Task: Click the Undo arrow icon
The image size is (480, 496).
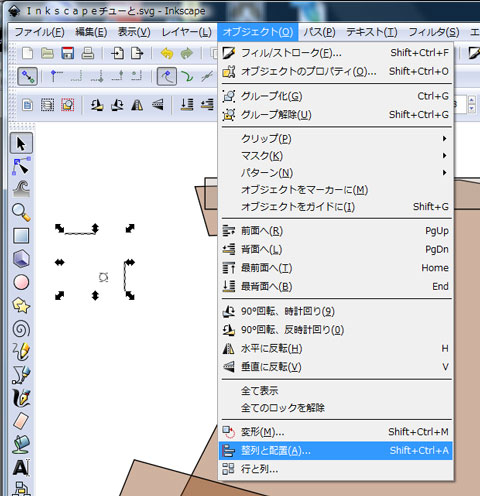Action: [x=167, y=53]
